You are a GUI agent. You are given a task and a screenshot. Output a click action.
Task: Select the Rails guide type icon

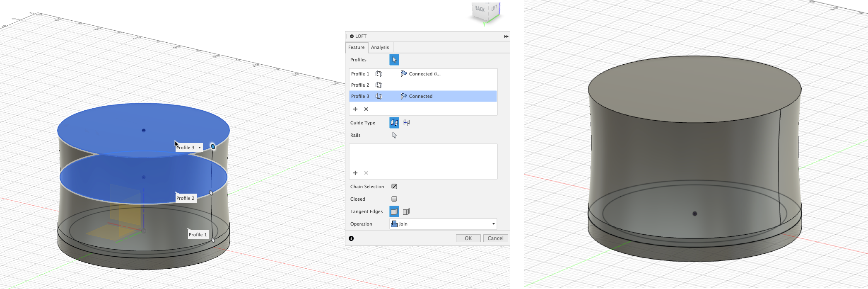[394, 123]
